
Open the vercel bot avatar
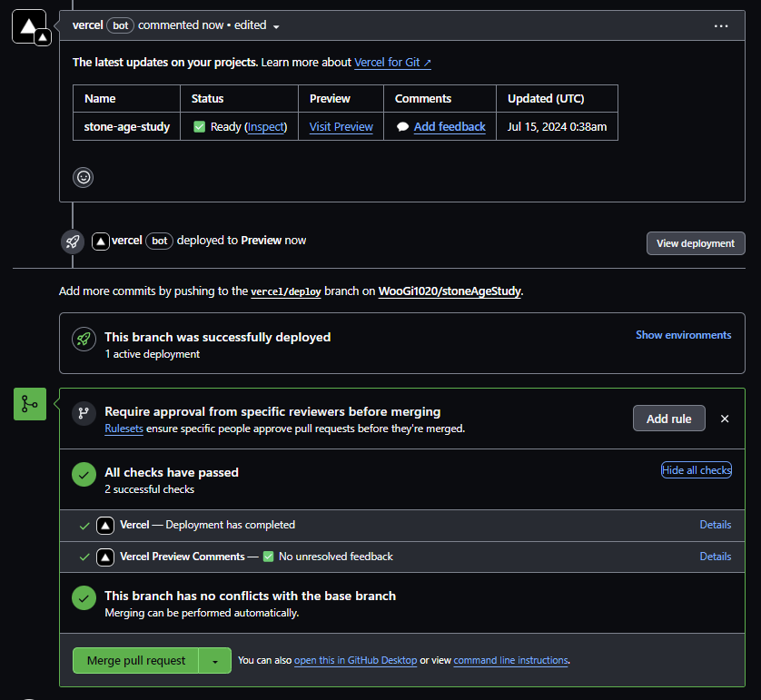[x=29, y=26]
